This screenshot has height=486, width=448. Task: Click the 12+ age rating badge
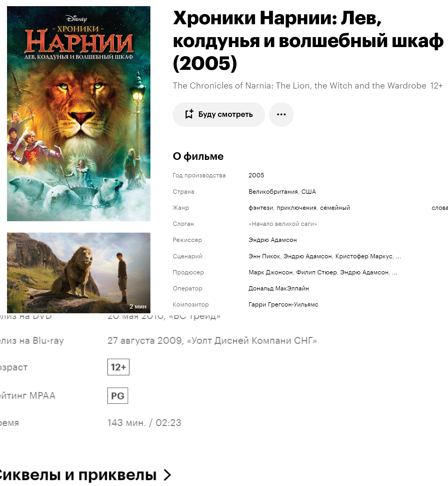tap(118, 367)
